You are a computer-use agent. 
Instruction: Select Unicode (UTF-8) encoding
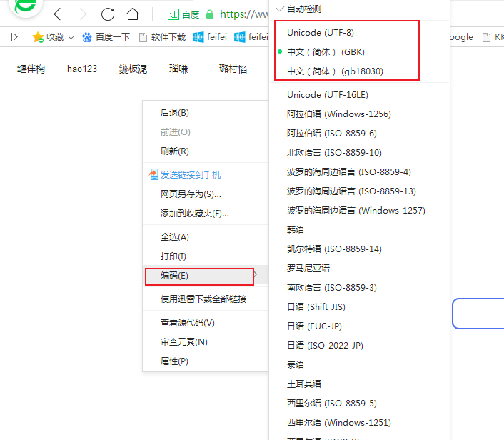(320, 33)
